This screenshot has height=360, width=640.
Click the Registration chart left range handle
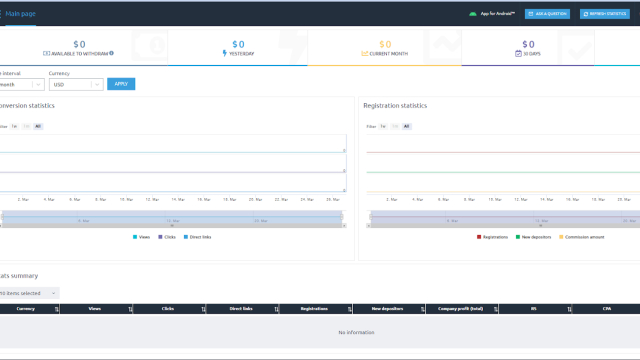(371, 217)
